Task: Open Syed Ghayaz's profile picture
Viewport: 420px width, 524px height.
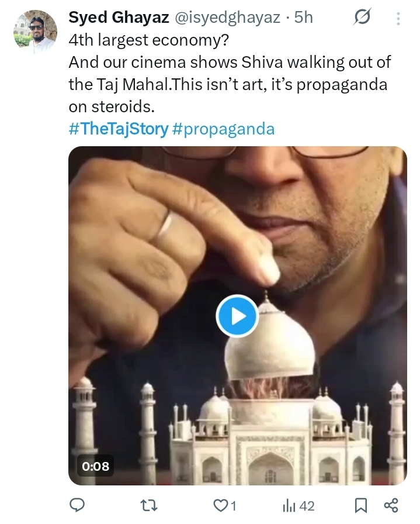Action: [35, 31]
